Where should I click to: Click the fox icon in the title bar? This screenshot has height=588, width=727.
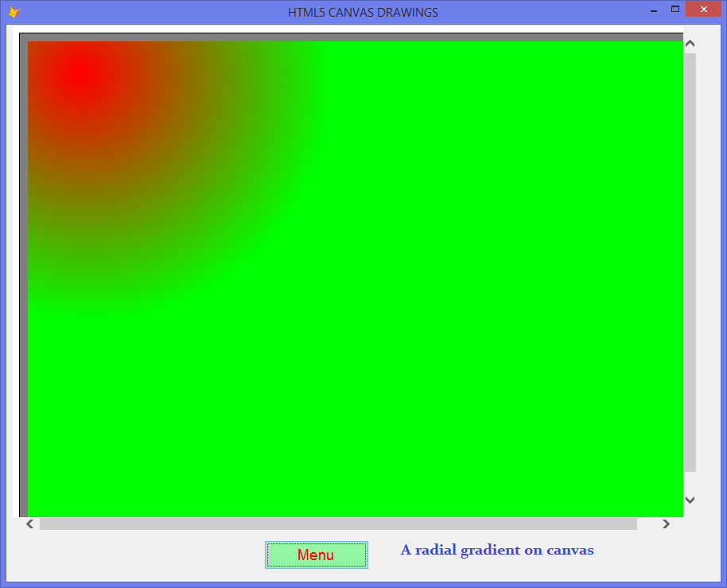click(x=13, y=11)
